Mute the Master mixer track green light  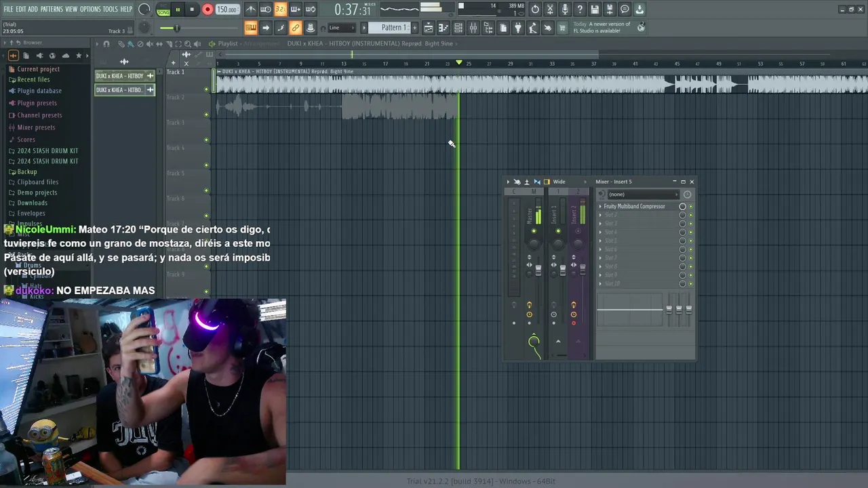click(534, 231)
